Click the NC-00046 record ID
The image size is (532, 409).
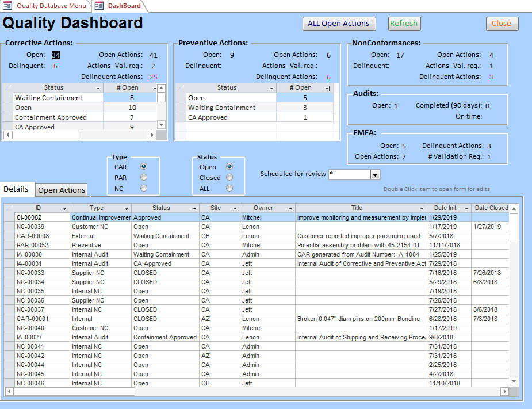pos(30,383)
